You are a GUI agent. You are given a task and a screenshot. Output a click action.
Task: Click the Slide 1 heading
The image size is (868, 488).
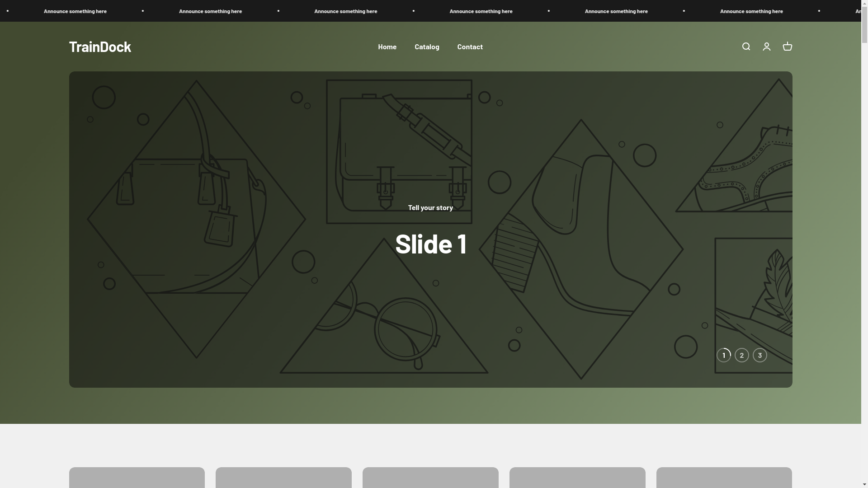pos(431,244)
